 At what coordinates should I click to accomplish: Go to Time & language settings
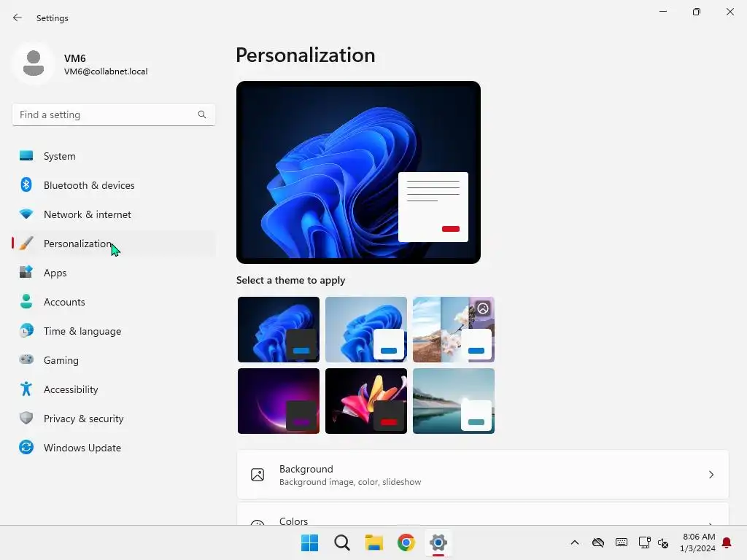[x=113, y=331]
